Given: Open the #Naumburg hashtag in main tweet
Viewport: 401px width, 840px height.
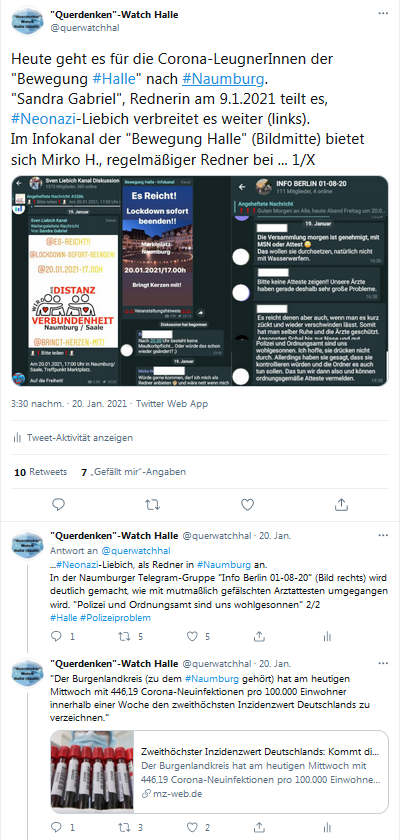Looking at the screenshot, I should (x=223, y=80).
